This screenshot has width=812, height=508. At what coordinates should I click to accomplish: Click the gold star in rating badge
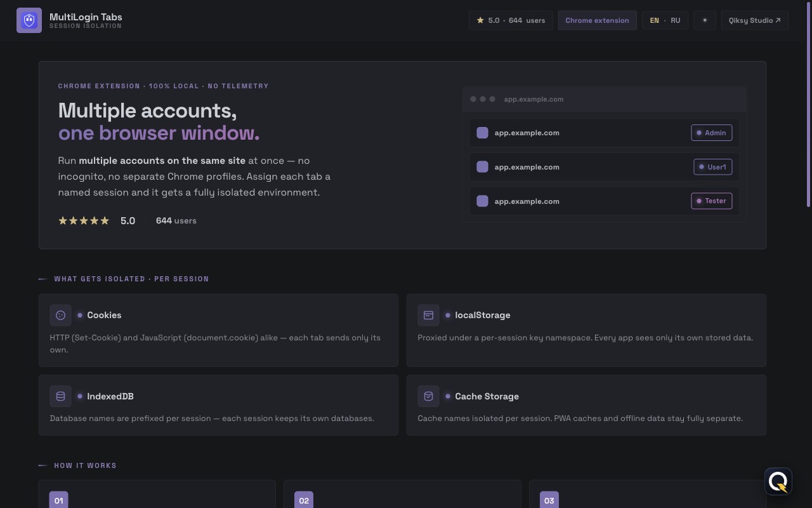[480, 20]
